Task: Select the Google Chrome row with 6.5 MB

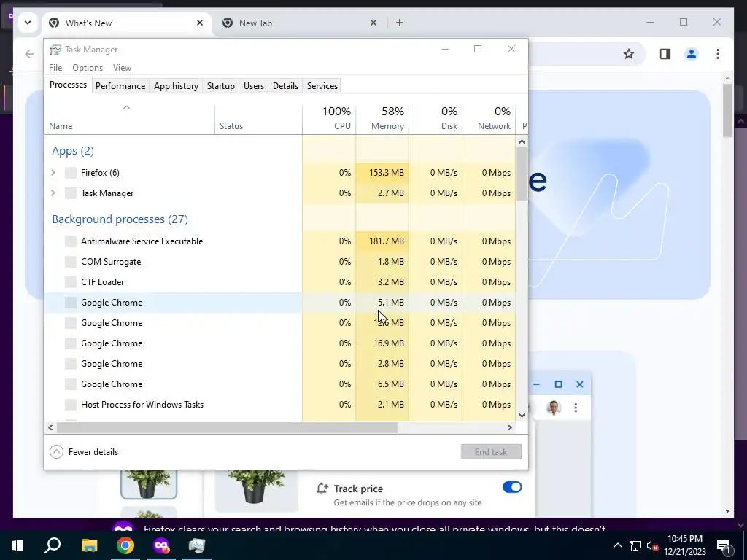Action: pyautogui.click(x=279, y=384)
